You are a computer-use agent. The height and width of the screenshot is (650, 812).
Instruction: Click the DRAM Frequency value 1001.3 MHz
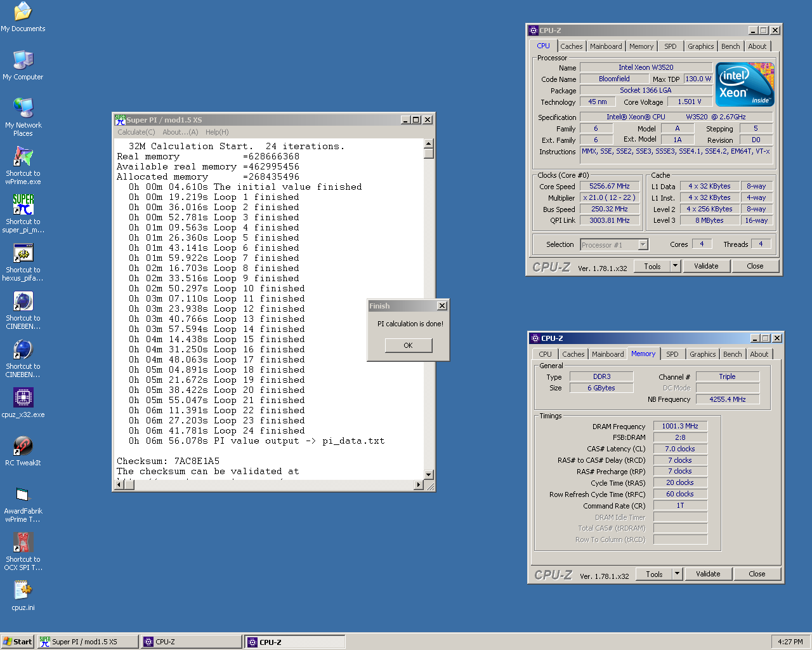pos(680,427)
